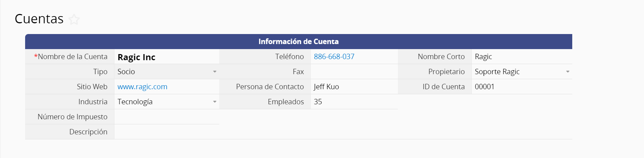Viewport: 644px width, 158px height.
Task: Click the Empleados value 35
Action: (318, 102)
